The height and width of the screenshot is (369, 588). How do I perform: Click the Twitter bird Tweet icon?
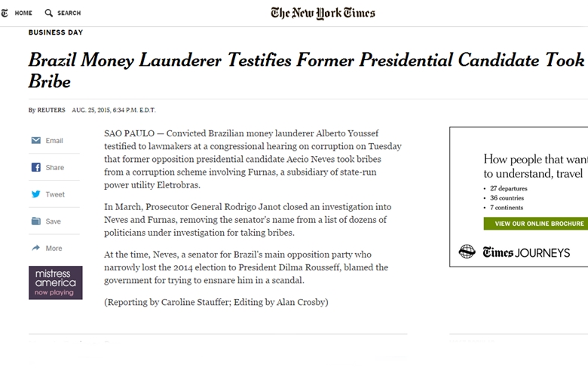[35, 194]
